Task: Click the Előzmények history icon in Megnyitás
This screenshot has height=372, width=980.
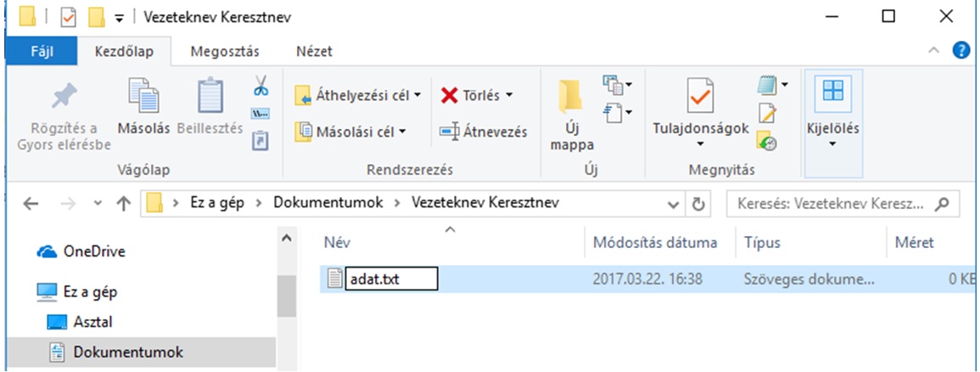Action: pyautogui.click(x=767, y=141)
